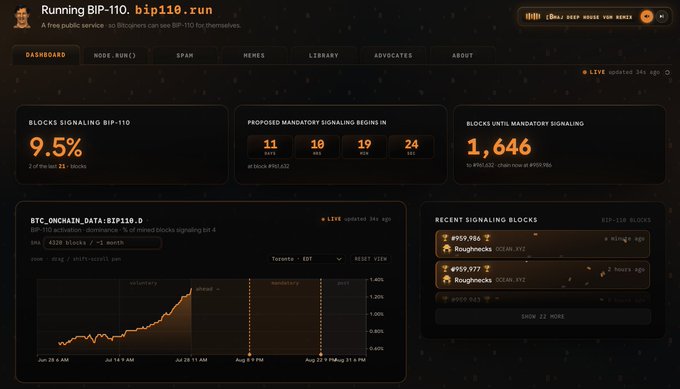The width and height of the screenshot is (680, 389).
Task: Click the SEC countdown box showing 24
Action: 411,147
